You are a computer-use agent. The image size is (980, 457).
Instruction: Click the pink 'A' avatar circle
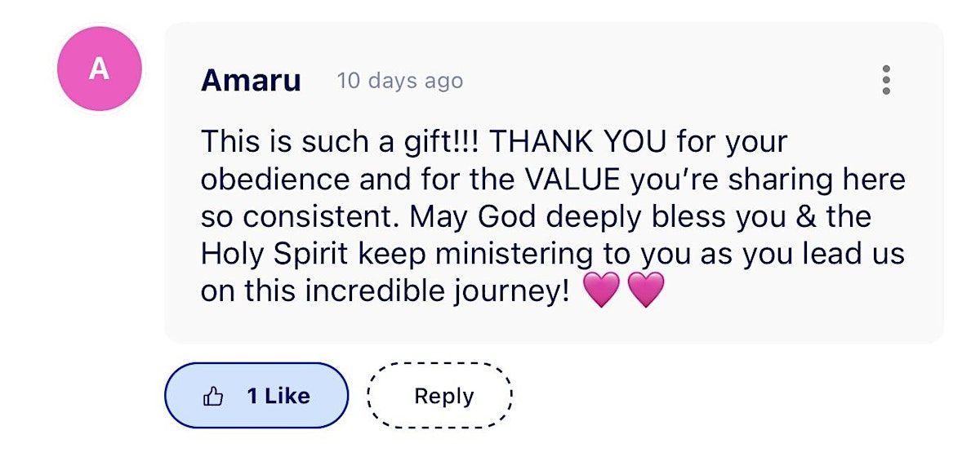[100, 69]
